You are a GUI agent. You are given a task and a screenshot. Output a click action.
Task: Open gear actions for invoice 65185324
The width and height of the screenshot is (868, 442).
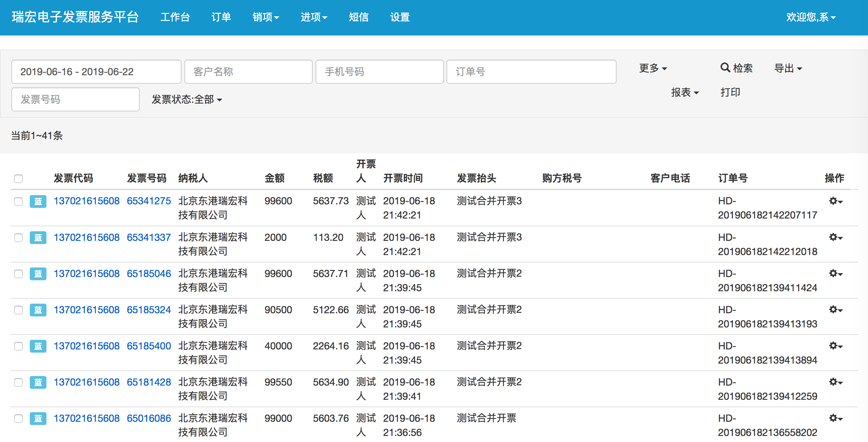coord(836,310)
